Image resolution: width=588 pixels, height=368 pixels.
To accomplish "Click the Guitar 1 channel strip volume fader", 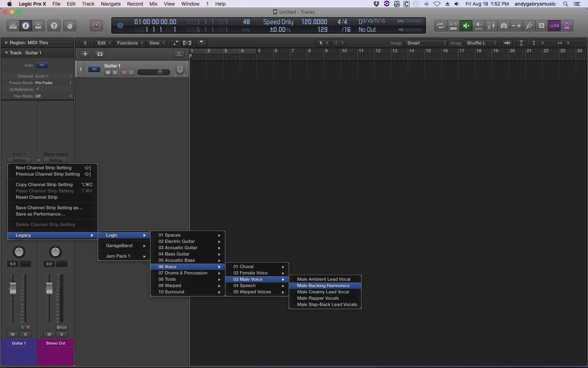I will point(13,288).
